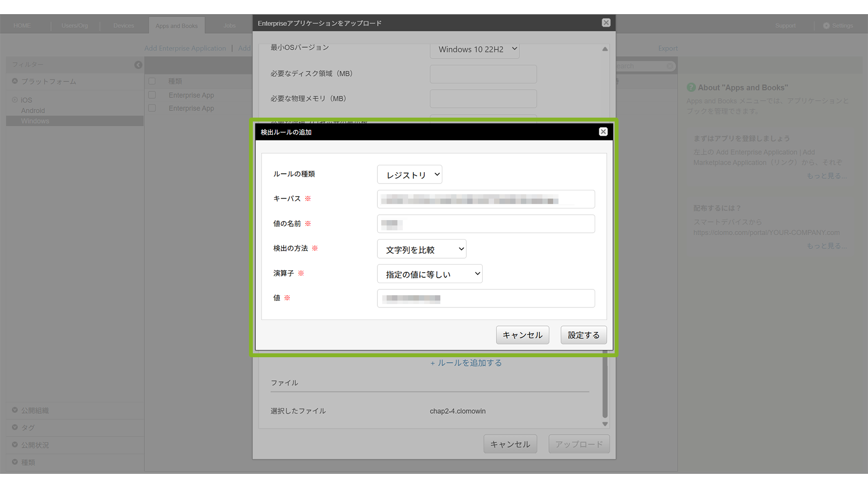Viewport: 868px width, 488px height.
Task: Expand the タグ filter section
Action: tap(15, 427)
